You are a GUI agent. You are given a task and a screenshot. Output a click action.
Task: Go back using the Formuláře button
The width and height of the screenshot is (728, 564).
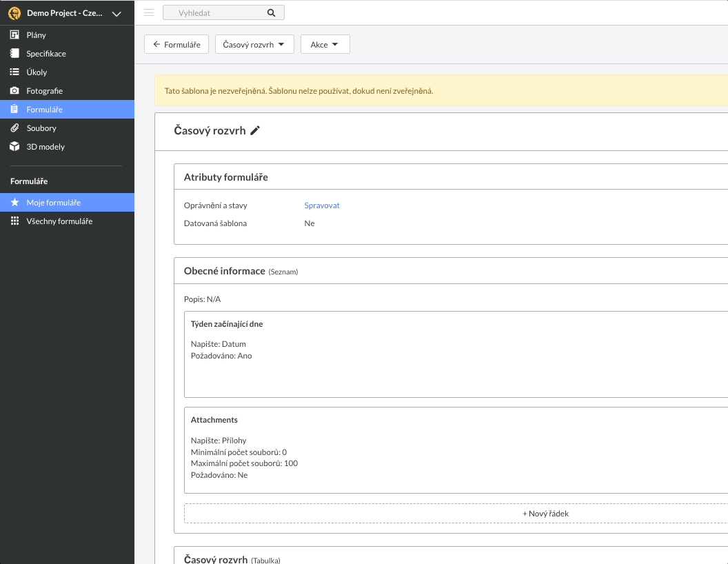tap(176, 45)
